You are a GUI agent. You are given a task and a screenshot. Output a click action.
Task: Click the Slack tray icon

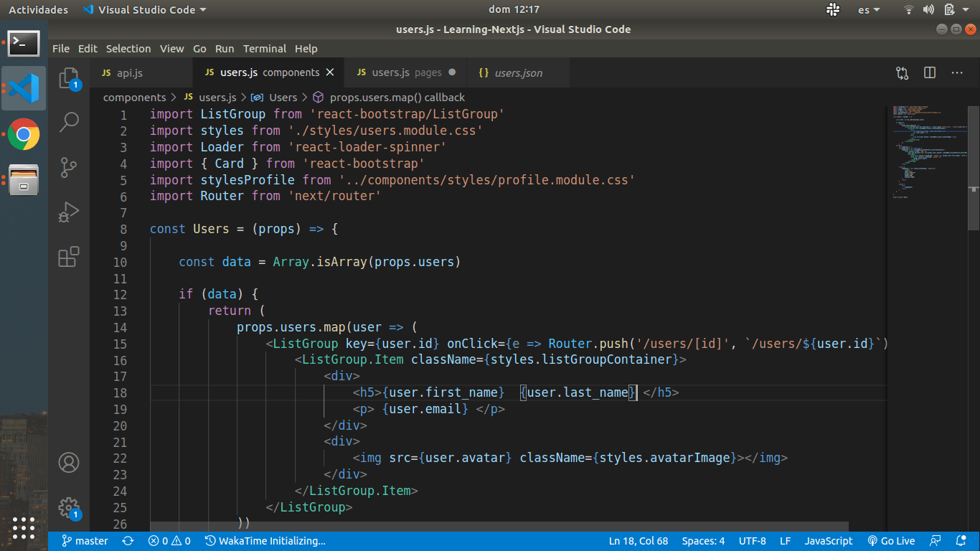point(833,9)
